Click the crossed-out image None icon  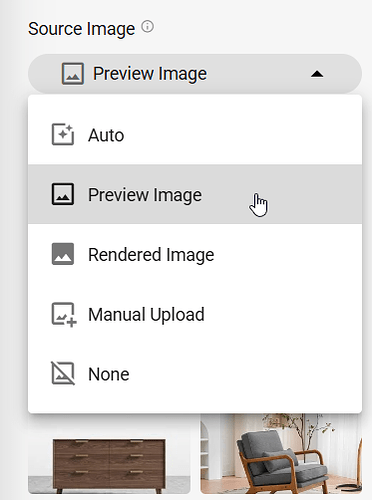[63, 373]
